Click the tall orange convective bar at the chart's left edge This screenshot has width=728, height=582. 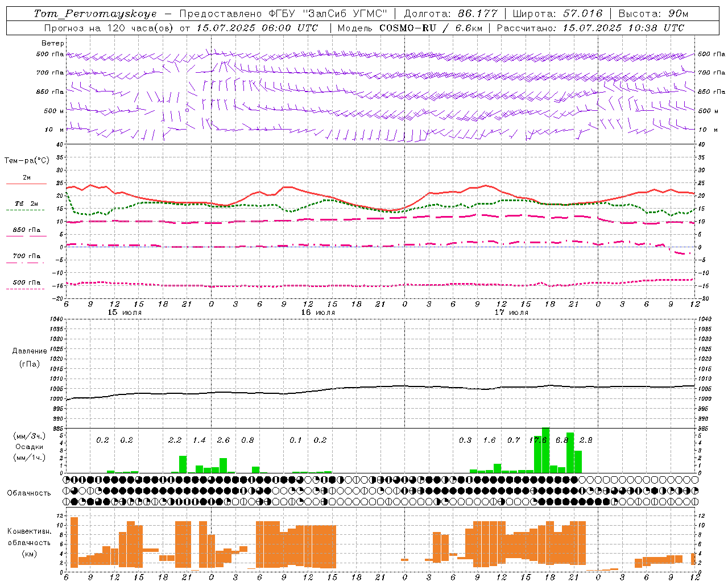click(x=74, y=542)
